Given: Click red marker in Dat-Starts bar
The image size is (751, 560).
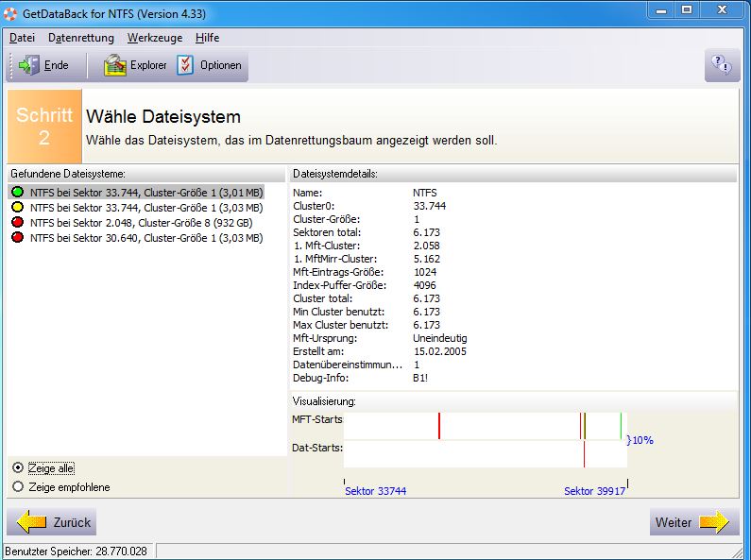Looking at the screenshot, I should click(x=585, y=454).
